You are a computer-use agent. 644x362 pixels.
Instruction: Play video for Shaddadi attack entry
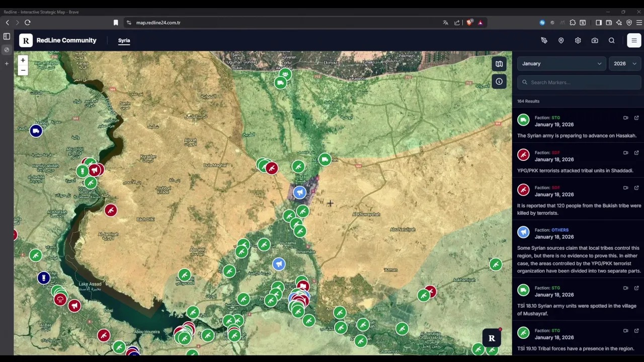point(626,153)
